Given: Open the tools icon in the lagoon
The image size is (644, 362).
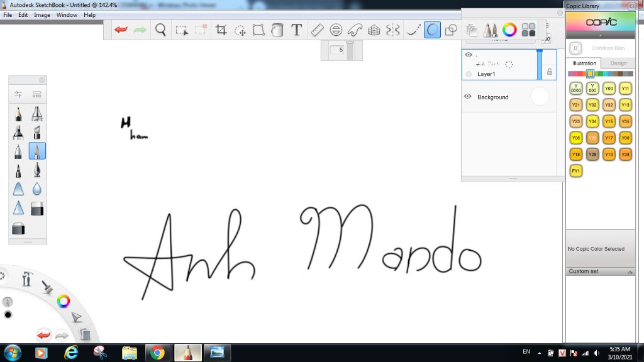Looking at the screenshot, I should (x=26, y=279).
